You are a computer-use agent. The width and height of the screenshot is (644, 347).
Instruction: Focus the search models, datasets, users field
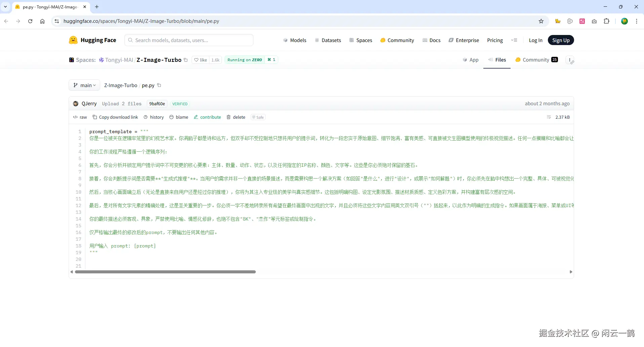coord(189,40)
